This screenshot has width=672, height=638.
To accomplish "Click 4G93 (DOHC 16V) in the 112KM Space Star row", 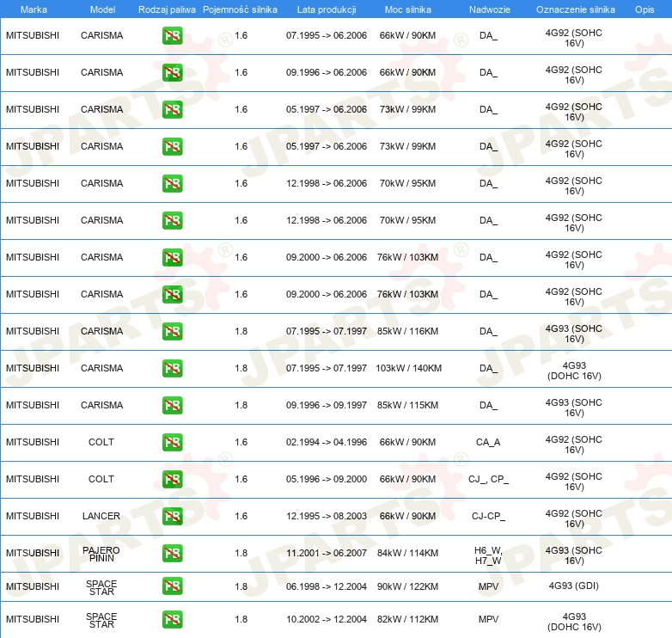I will [574, 622].
